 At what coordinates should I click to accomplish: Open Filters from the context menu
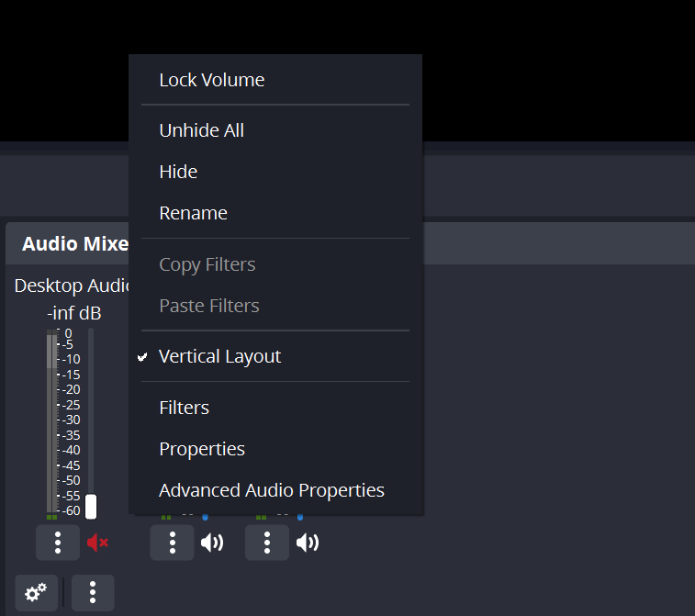coord(275,408)
